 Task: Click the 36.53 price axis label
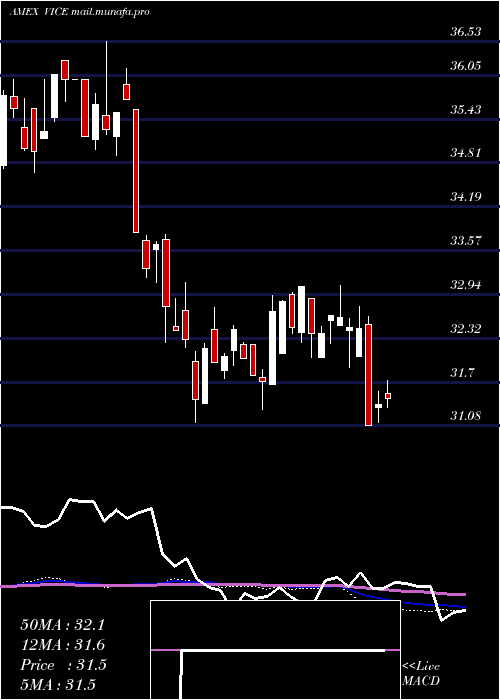pos(466,32)
